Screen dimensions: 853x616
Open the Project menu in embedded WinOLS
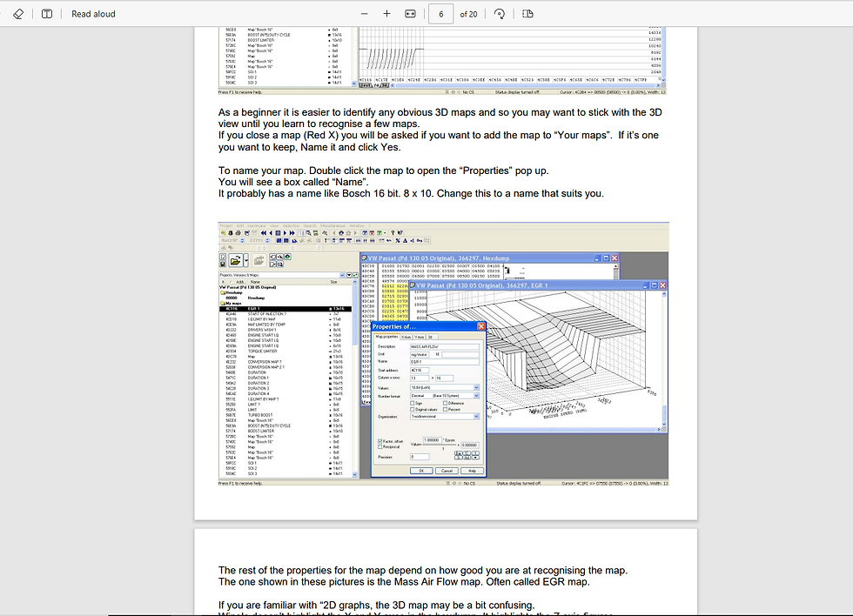click(226, 225)
